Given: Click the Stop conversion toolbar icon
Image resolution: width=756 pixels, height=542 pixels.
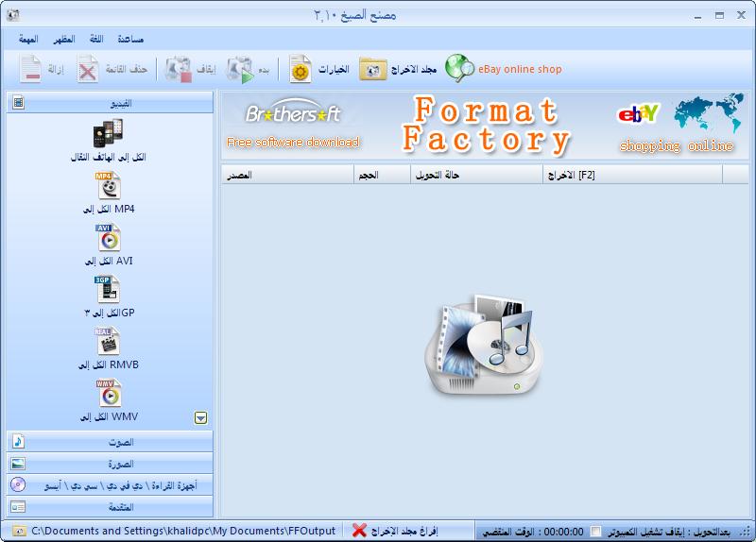Looking at the screenshot, I should tap(179, 70).
